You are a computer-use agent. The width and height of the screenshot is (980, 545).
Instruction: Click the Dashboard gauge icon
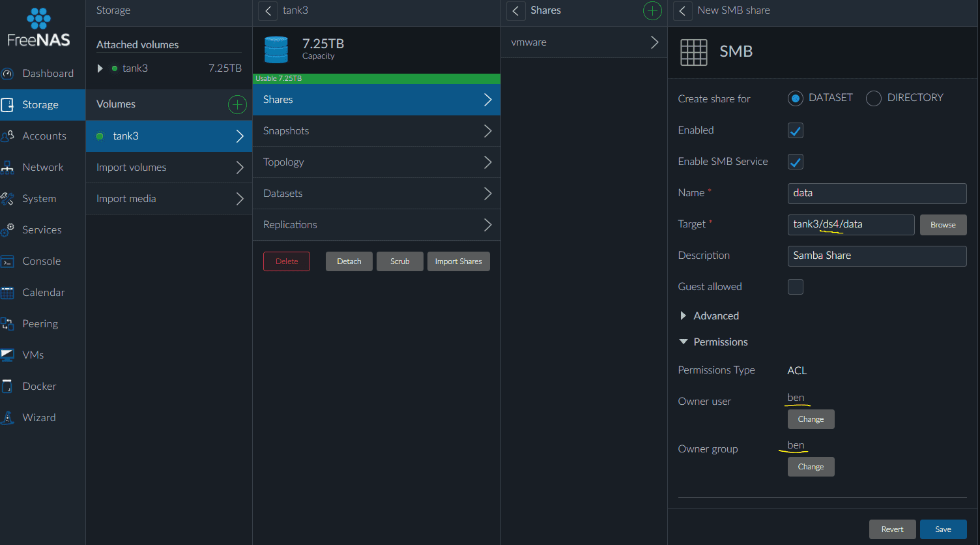7,74
